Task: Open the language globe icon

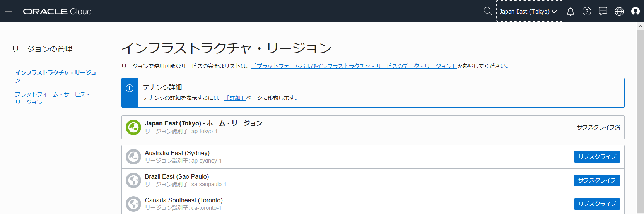Action: [x=619, y=12]
